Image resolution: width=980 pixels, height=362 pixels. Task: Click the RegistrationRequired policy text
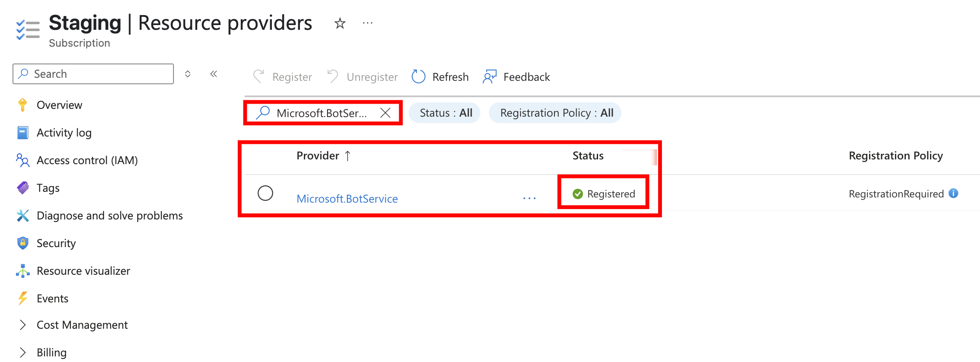896,194
